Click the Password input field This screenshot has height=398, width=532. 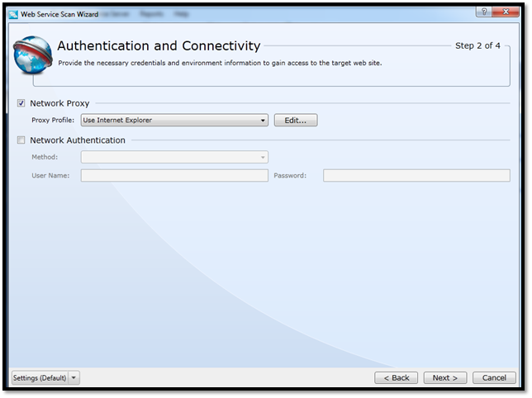416,175
